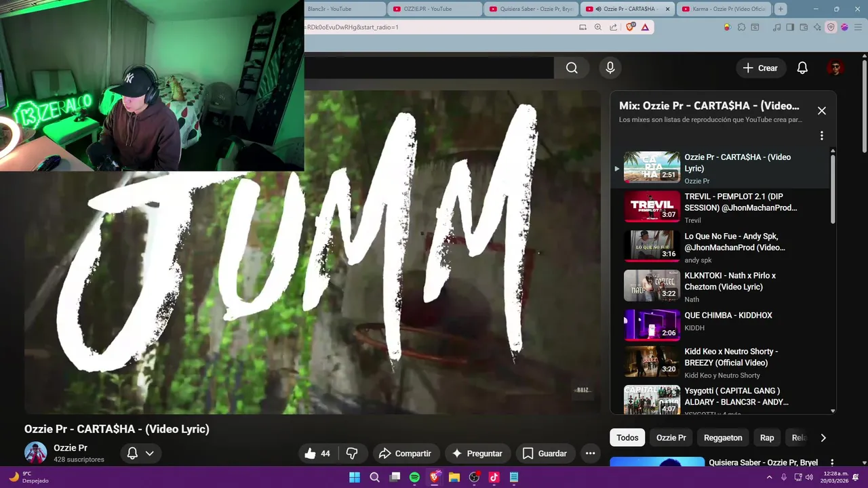
Task: Open the Brave playlist music note icon
Action: [x=776, y=27]
